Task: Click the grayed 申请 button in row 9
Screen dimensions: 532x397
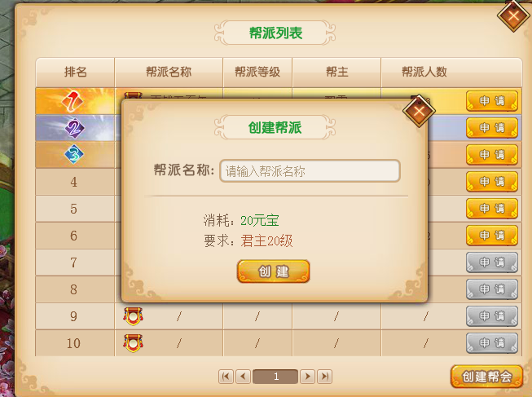Action: pyautogui.click(x=491, y=316)
